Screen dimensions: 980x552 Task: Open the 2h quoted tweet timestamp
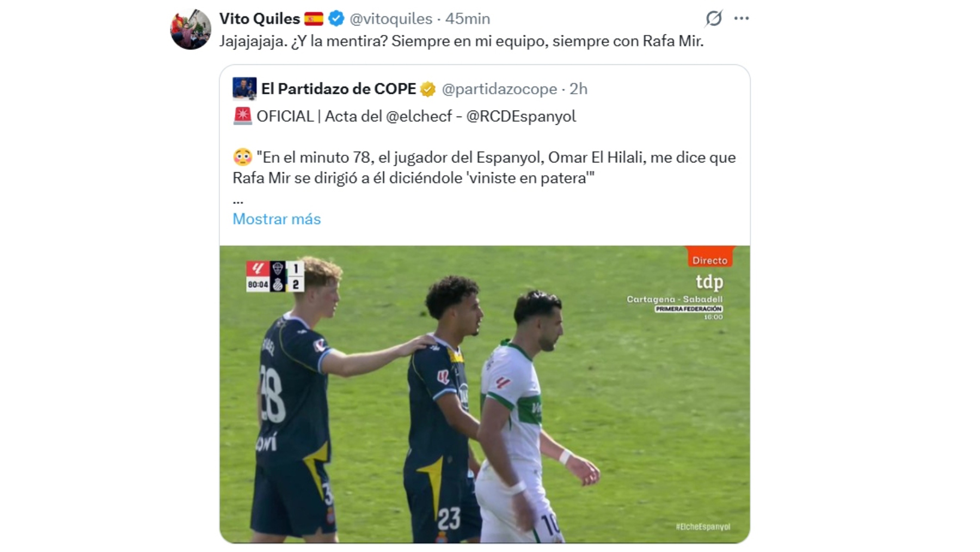(578, 89)
